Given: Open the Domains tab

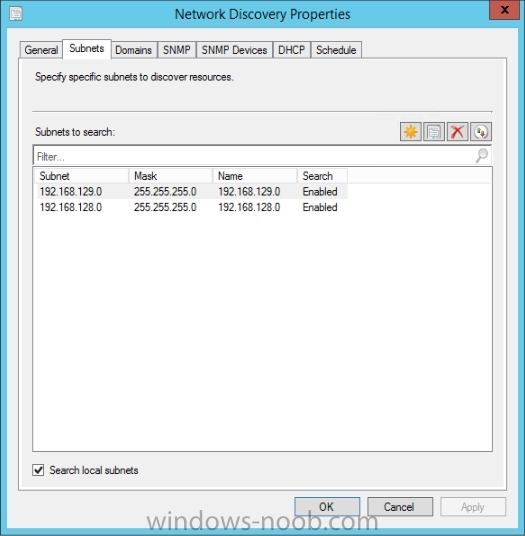Looking at the screenshot, I should click(x=134, y=50).
